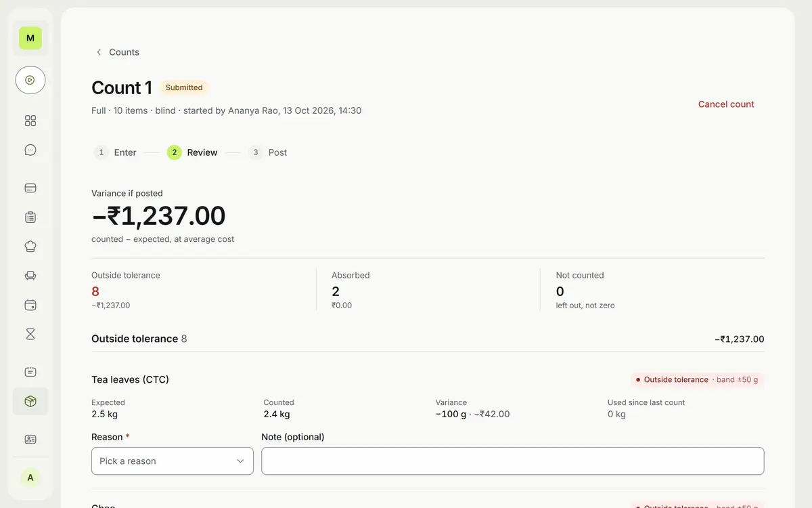Click the Submitted status badge

(x=184, y=87)
